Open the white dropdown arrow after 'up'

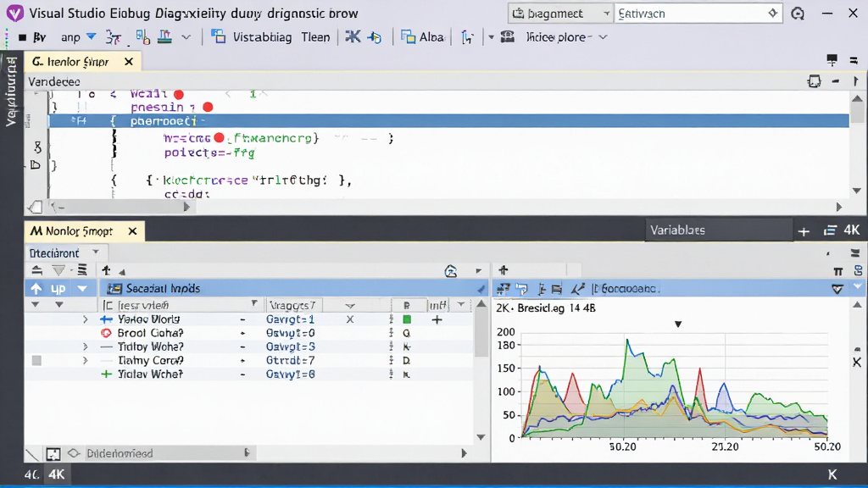[82, 288]
